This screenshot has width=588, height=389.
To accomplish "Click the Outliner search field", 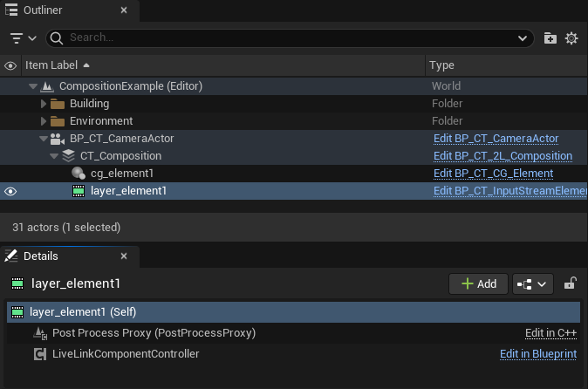I will click(x=288, y=38).
